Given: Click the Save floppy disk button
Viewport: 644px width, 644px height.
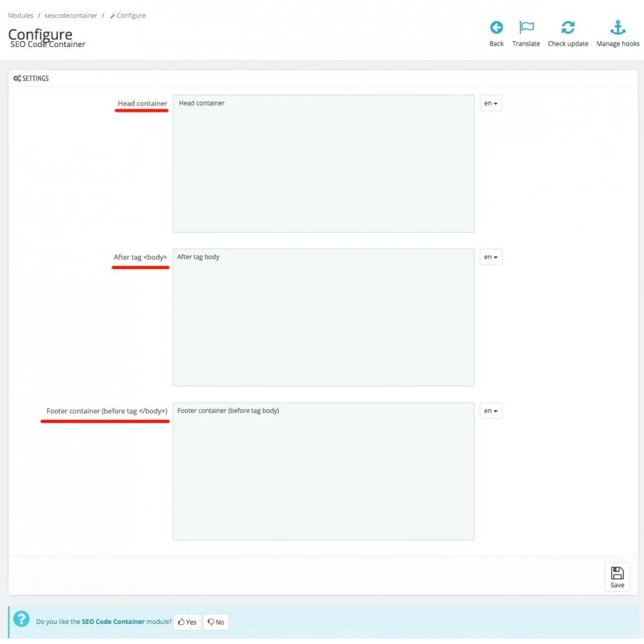Looking at the screenshot, I should [x=617, y=576].
